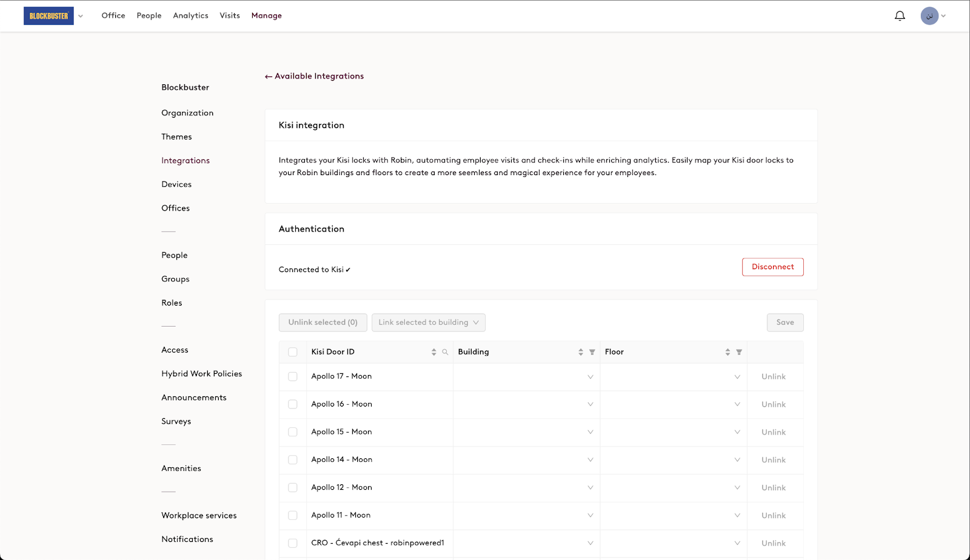
Task: Select the Apollo 11 - Moon door name
Action: pos(341,515)
